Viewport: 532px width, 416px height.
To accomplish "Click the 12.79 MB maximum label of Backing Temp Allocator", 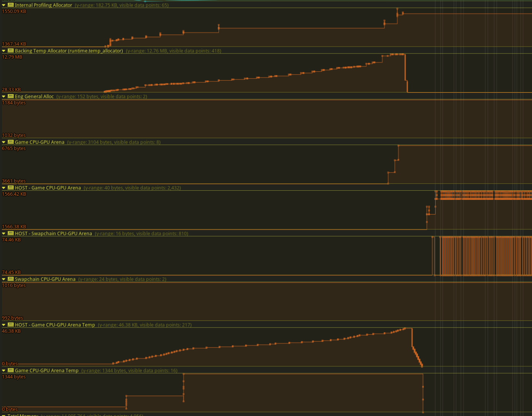I will pyautogui.click(x=12, y=57).
